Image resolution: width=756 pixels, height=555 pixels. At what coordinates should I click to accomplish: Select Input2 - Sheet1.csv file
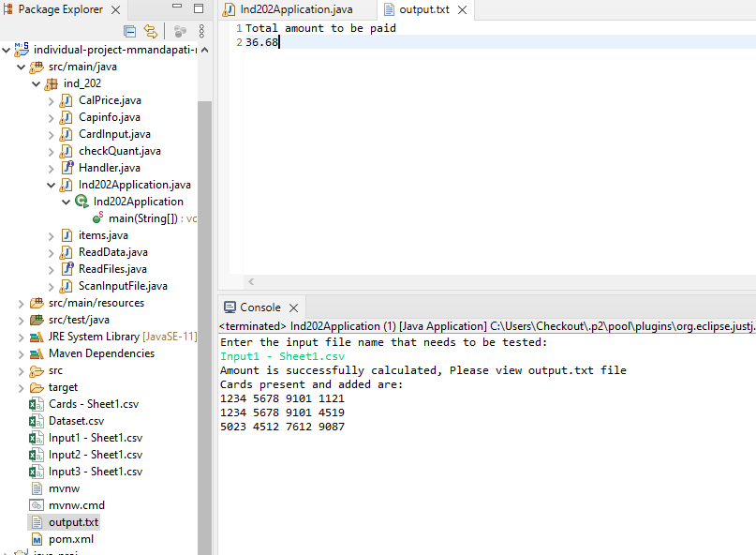96,455
